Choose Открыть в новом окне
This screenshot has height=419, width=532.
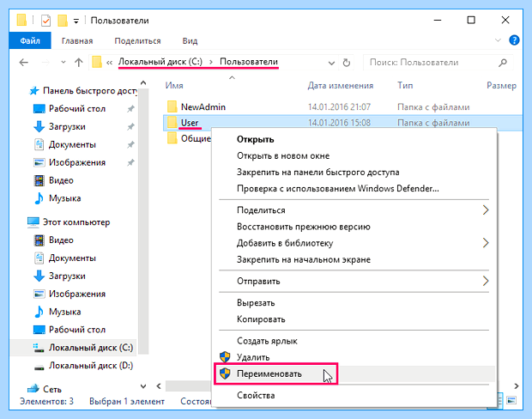[x=283, y=156]
